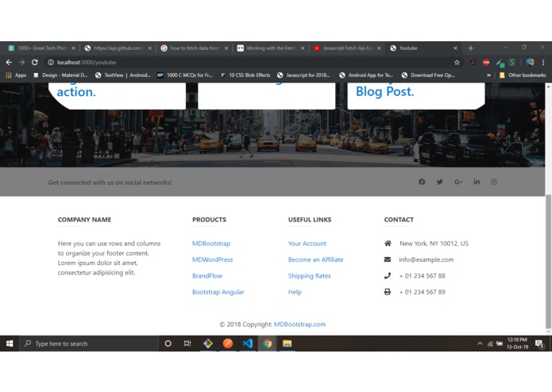This screenshot has width=552, height=392.
Task: Reload the page with the refresh icon
Action: [x=34, y=62]
